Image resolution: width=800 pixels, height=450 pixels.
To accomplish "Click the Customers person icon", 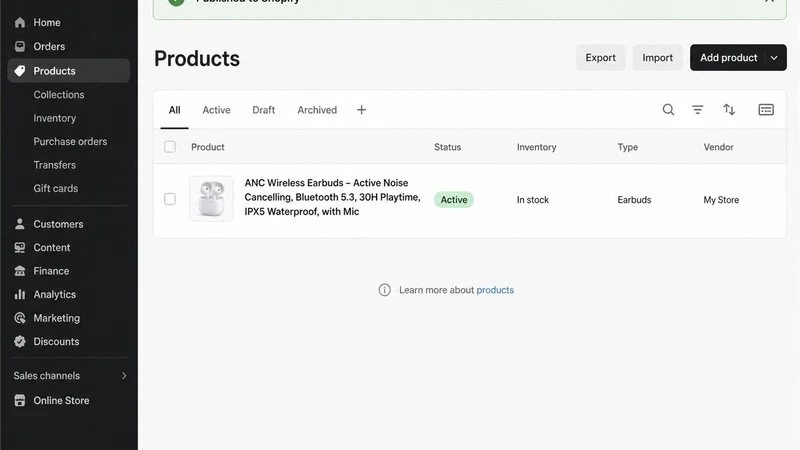I will (x=20, y=224).
